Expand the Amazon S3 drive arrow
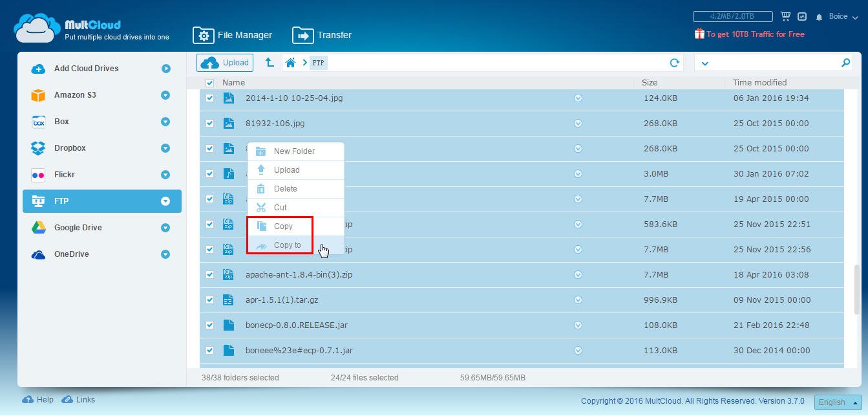868x416 pixels. [165, 95]
